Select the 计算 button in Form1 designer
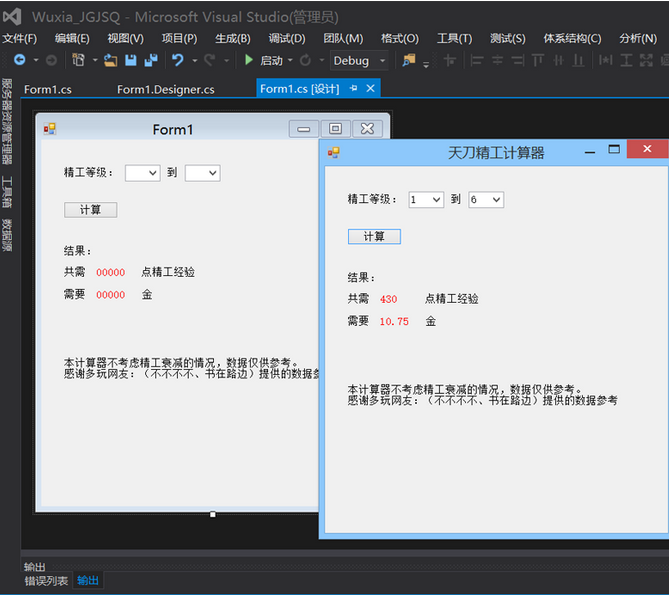669x595 pixels. pyautogui.click(x=90, y=210)
